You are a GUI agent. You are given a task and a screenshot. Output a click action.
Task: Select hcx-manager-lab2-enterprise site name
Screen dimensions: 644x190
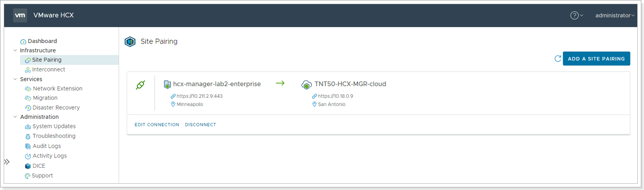[217, 84]
